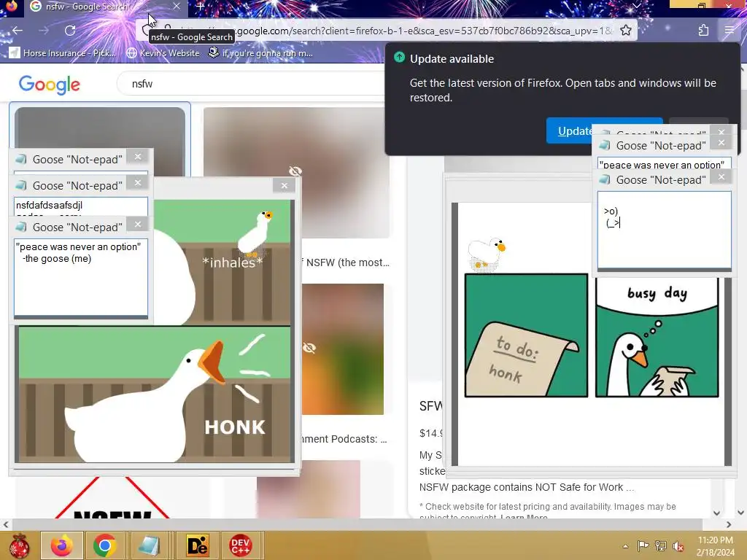
Task: Click in the peace was never an option notepad
Action: (81, 276)
